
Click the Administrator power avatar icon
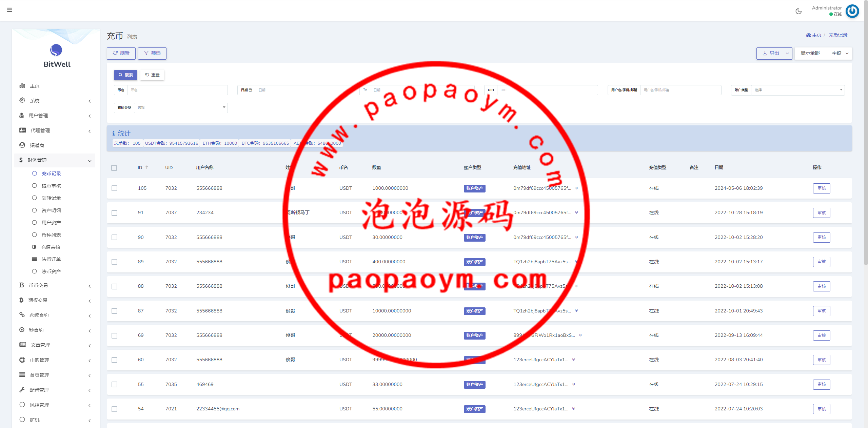point(852,11)
